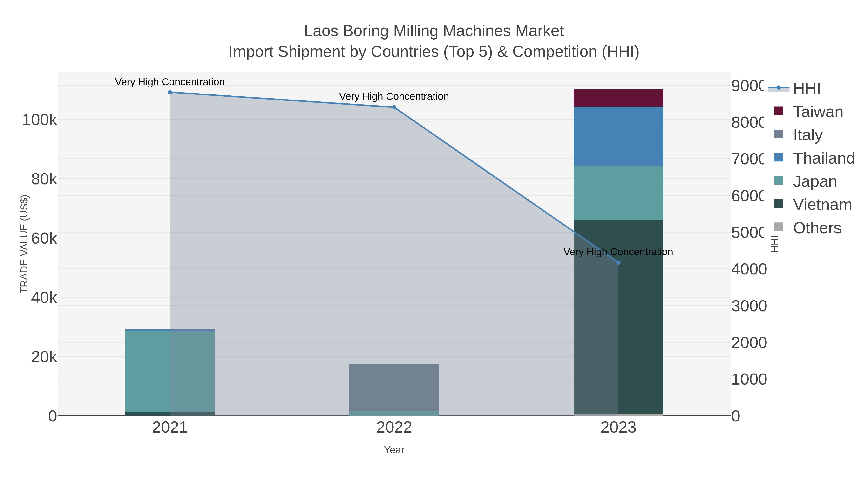Image resolution: width=868 pixels, height=488 pixels.
Task: Click the 'Year' x-axis title
Action: [394, 450]
